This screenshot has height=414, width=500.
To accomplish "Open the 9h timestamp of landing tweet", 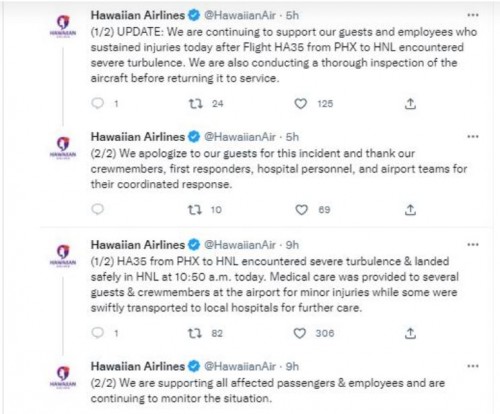I will (x=292, y=245).
